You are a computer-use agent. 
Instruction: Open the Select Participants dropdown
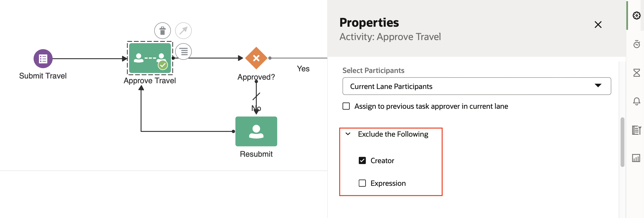coord(476,86)
